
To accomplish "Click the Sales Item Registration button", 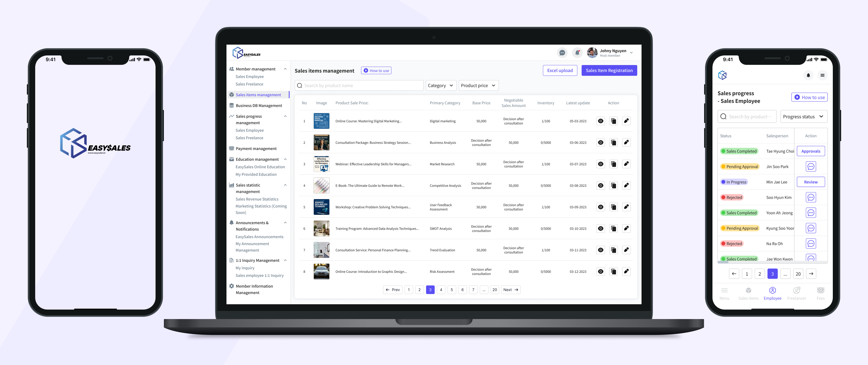I will click(x=609, y=70).
